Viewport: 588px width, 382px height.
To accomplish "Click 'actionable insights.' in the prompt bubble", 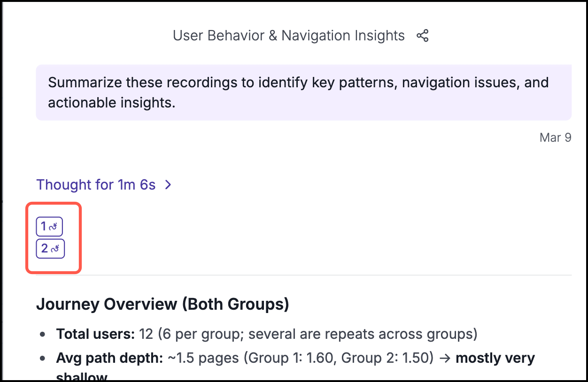I will (x=112, y=102).
